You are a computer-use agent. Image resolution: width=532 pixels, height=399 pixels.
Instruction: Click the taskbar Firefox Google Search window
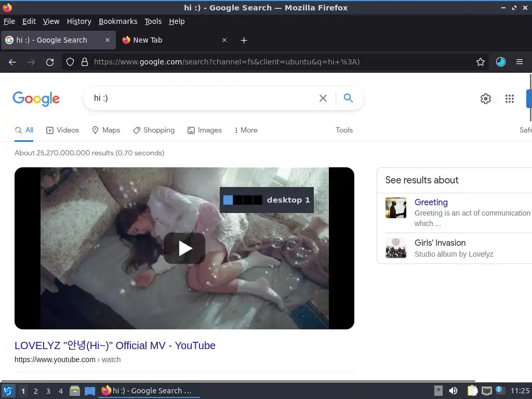coord(149,391)
